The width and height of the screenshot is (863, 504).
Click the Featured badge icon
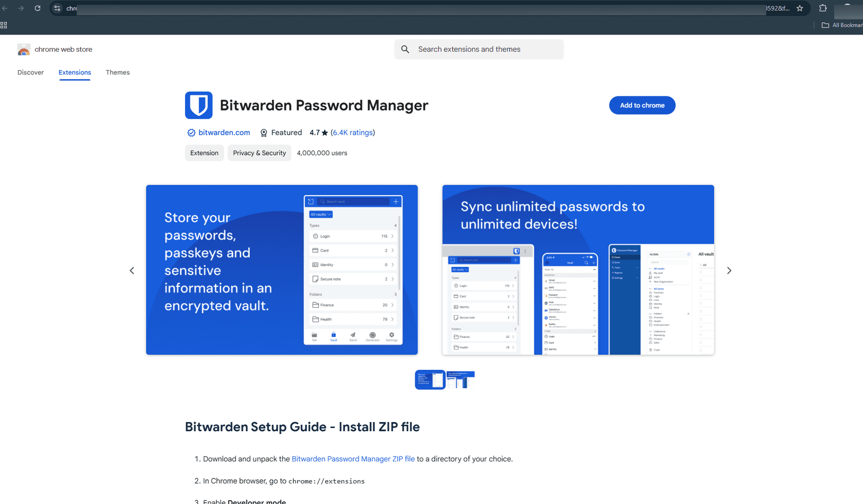point(264,133)
